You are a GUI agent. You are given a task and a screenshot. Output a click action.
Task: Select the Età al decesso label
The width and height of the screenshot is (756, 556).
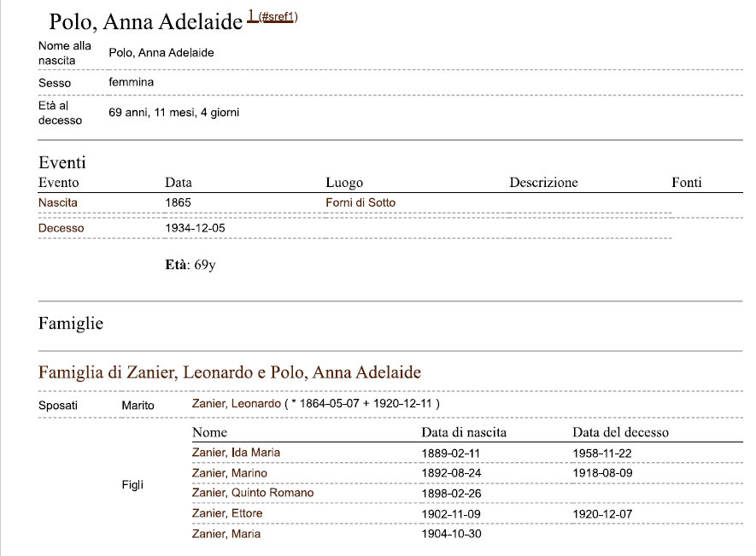61,113
